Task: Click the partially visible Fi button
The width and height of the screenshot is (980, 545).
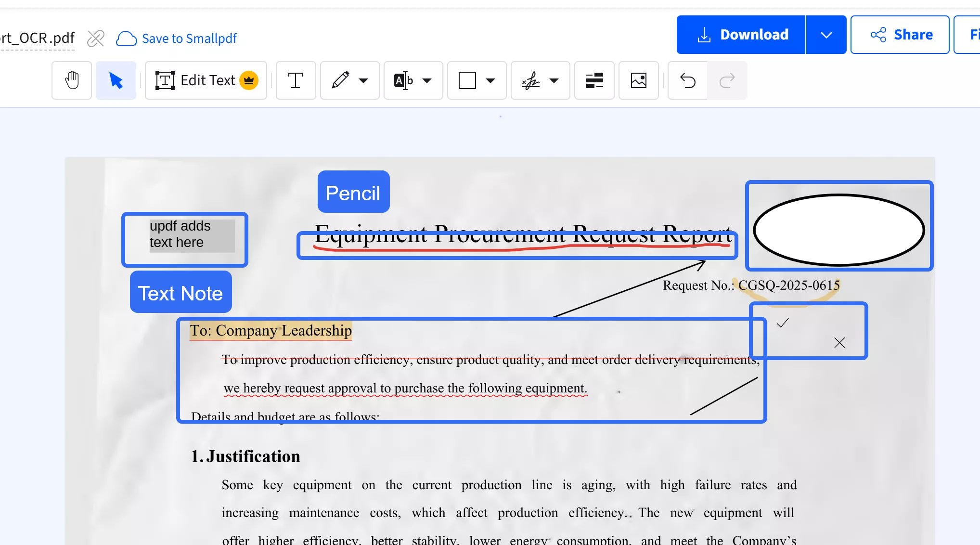Action: coord(967,35)
